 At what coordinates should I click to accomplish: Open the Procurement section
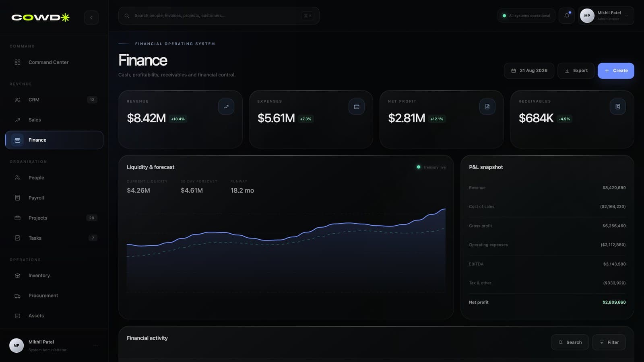point(54,296)
